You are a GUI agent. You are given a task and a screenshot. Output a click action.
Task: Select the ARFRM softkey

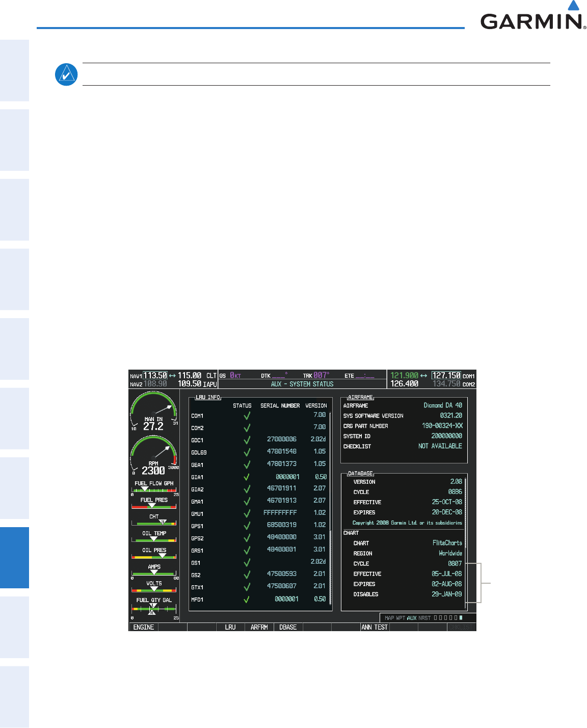(x=259, y=627)
